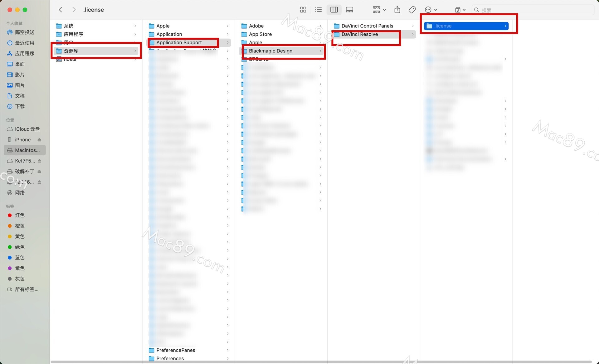
Task: Select gallery view mode
Action: tap(349, 10)
